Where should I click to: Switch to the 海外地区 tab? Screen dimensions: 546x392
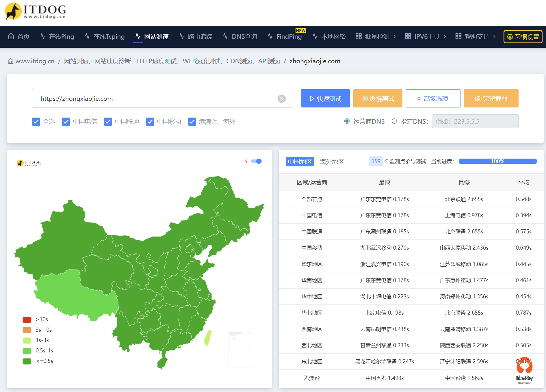pyautogui.click(x=332, y=162)
